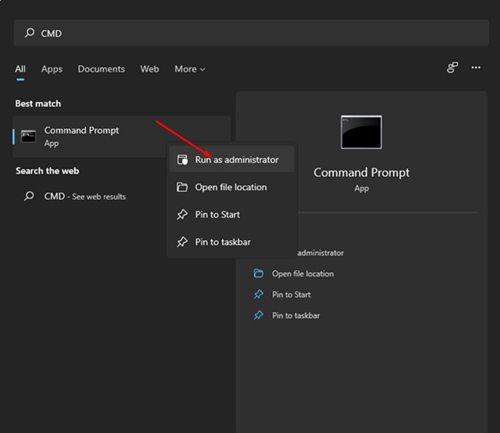Open the three-dot more options menu
This screenshot has height=433, width=500.
point(476,68)
